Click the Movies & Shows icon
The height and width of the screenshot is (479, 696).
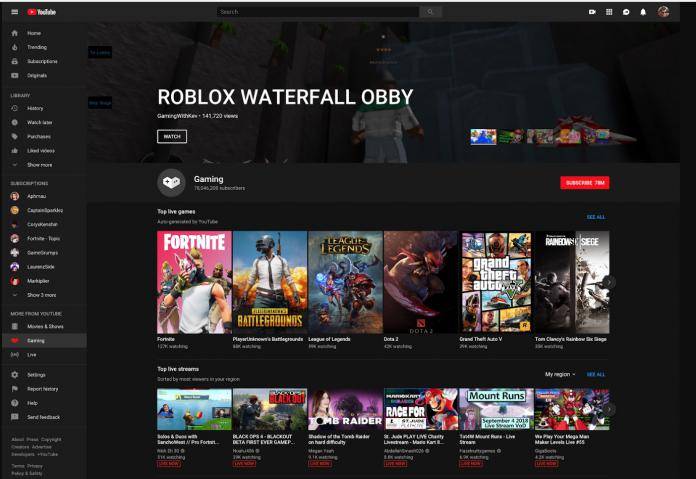(15, 326)
